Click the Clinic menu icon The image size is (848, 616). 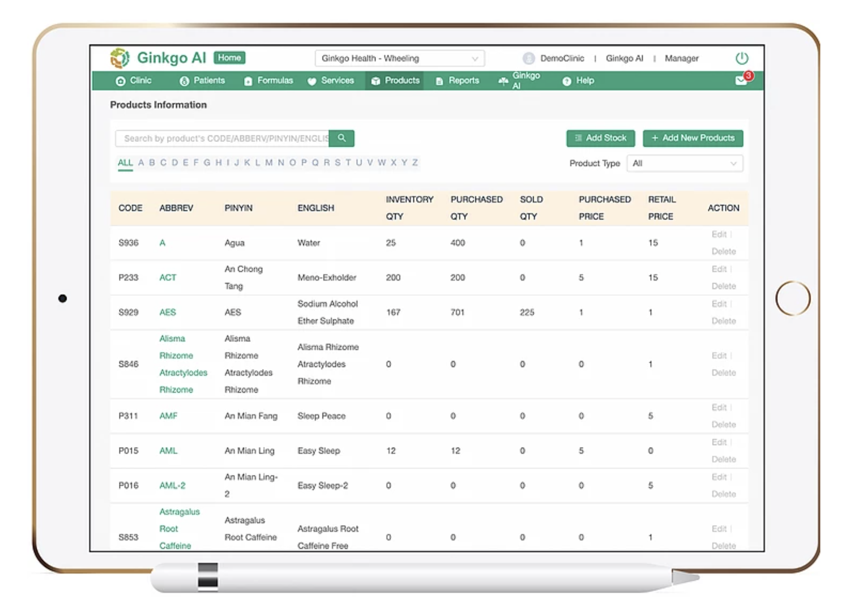pyautogui.click(x=120, y=81)
